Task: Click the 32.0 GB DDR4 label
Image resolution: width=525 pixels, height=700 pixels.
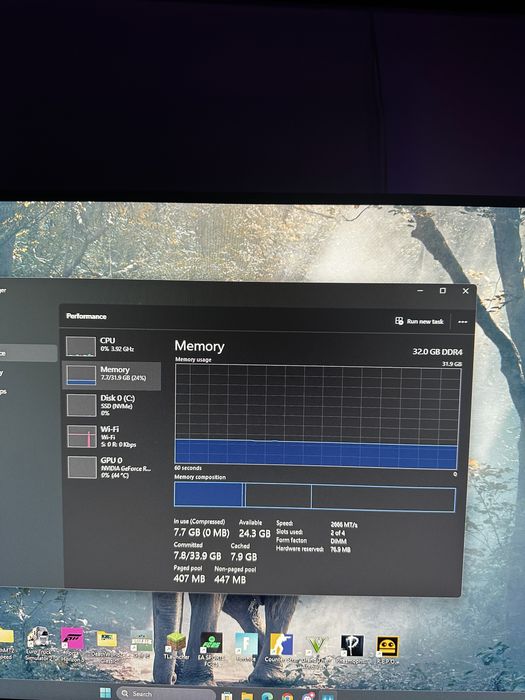Action: tap(437, 352)
